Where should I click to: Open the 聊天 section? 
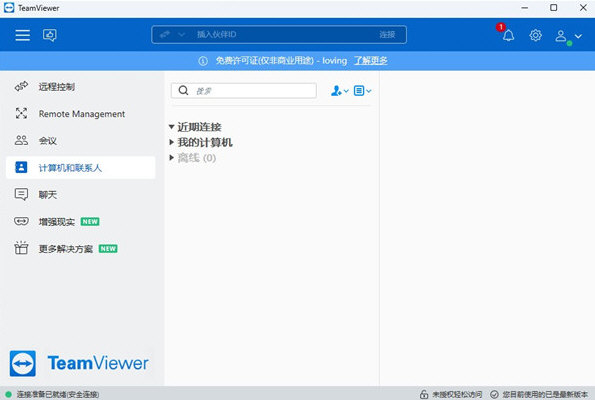pos(80,195)
